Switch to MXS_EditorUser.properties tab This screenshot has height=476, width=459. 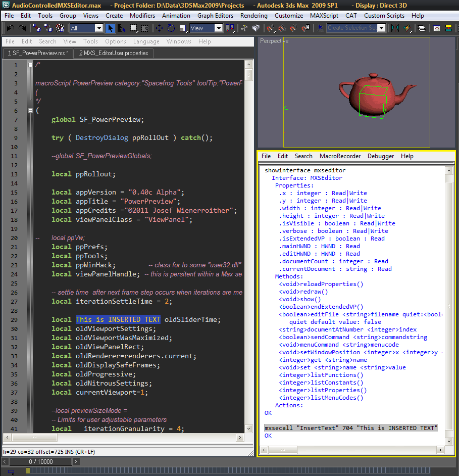point(113,53)
